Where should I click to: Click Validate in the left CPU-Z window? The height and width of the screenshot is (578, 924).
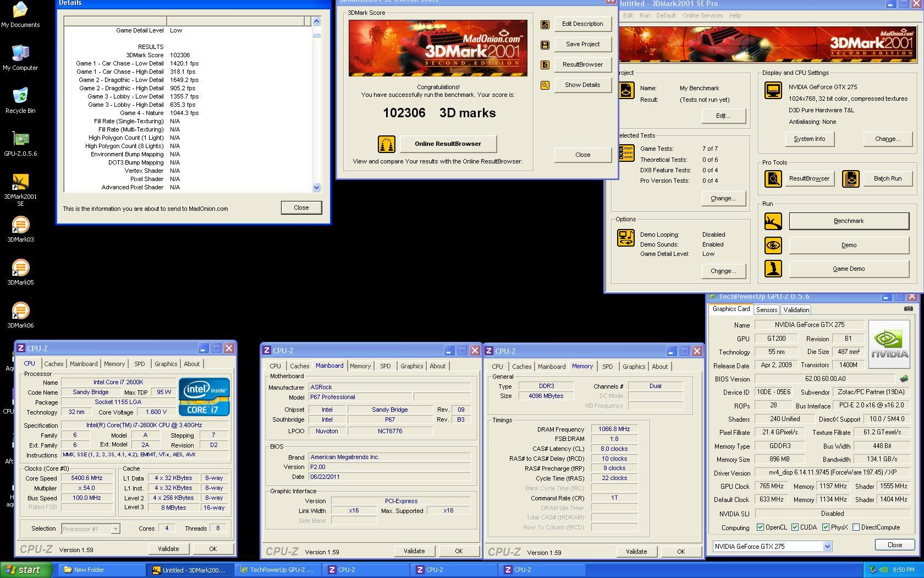click(x=168, y=549)
